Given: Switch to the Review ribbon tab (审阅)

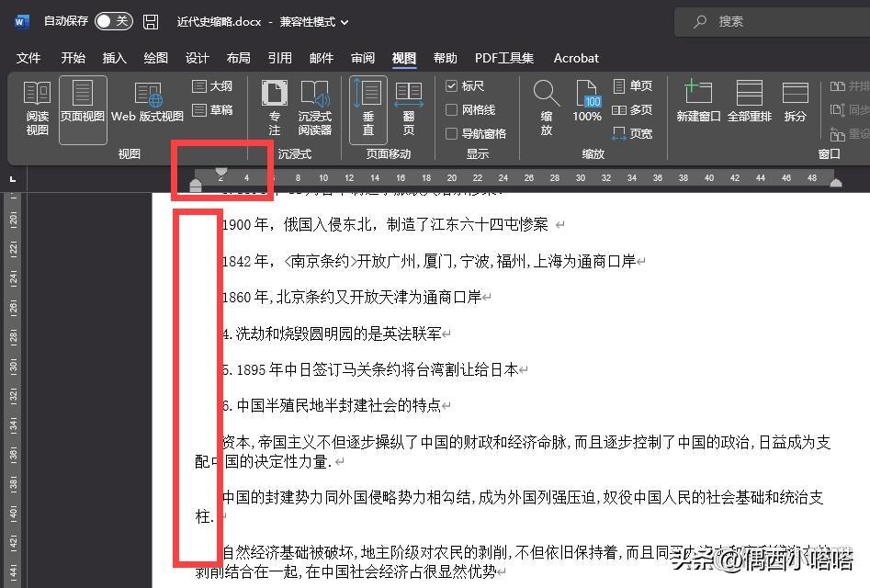Looking at the screenshot, I should coord(362,58).
